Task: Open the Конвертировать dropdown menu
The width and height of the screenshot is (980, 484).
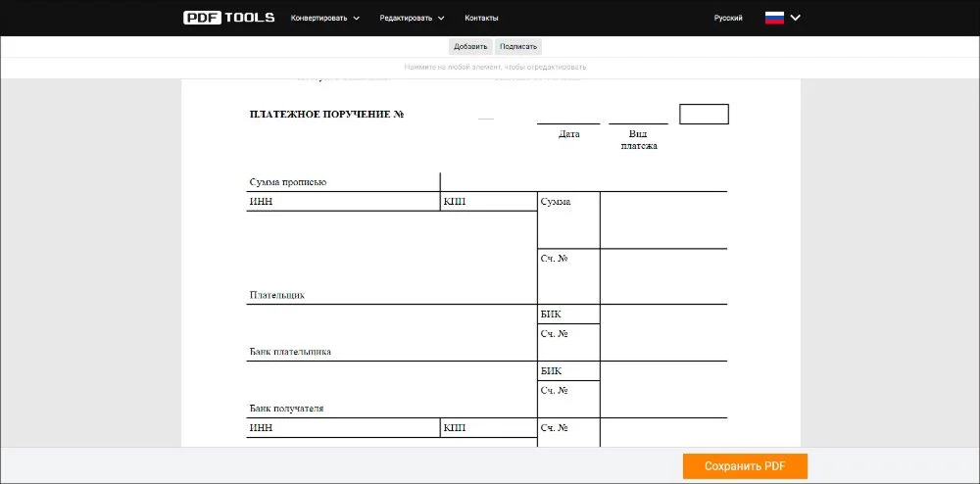Action: click(x=325, y=18)
